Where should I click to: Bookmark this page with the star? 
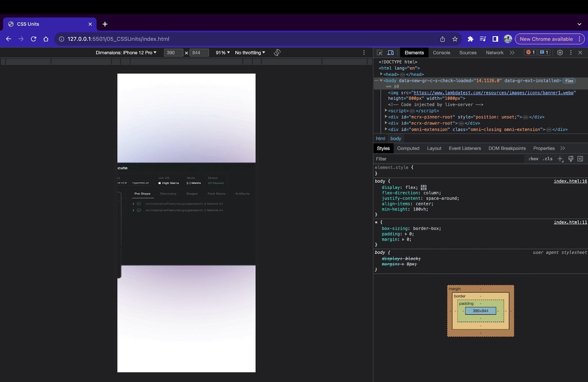coord(455,39)
